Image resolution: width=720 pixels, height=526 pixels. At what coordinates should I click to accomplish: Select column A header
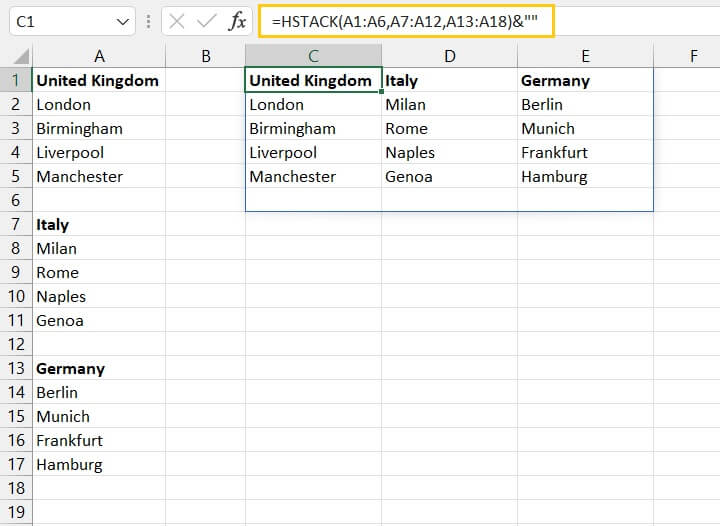99,57
